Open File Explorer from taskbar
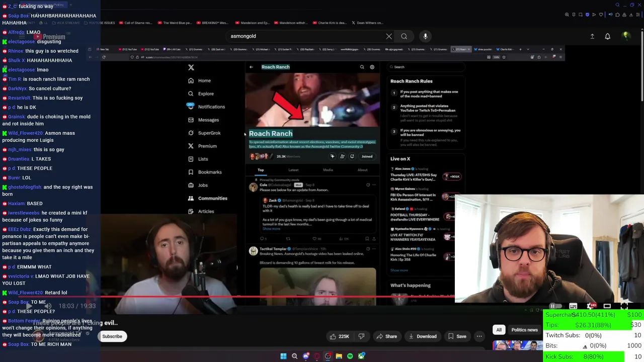 [x=339, y=356]
